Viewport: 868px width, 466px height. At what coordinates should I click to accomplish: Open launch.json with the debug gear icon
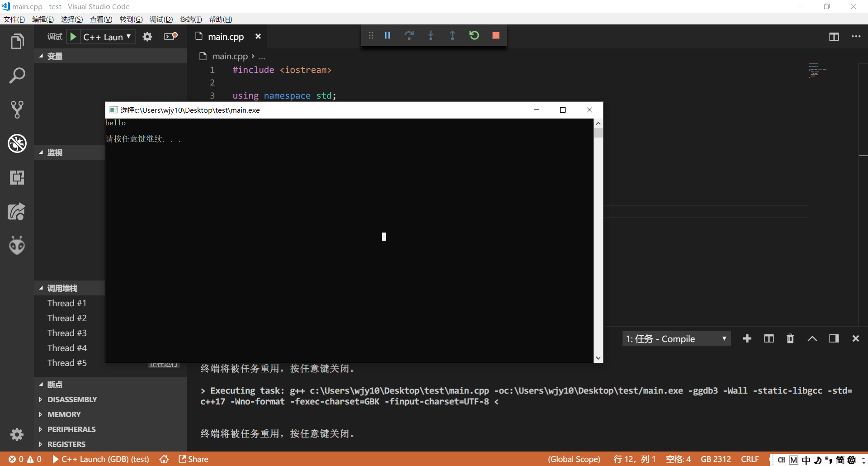click(x=147, y=37)
